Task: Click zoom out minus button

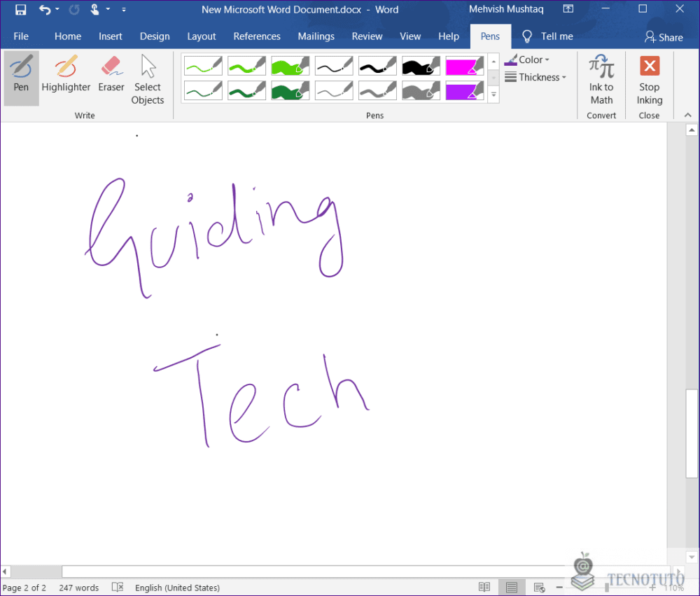Action: pyautogui.click(x=559, y=588)
